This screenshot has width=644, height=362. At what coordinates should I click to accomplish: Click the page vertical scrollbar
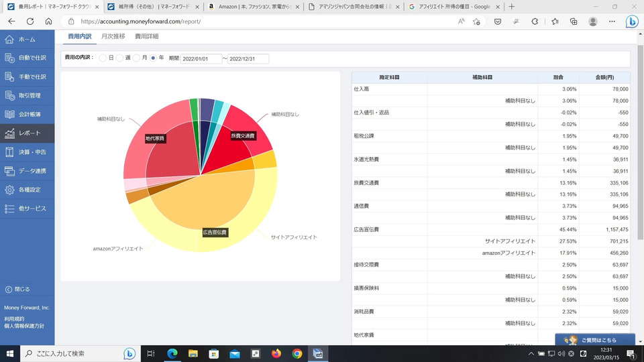640,143
